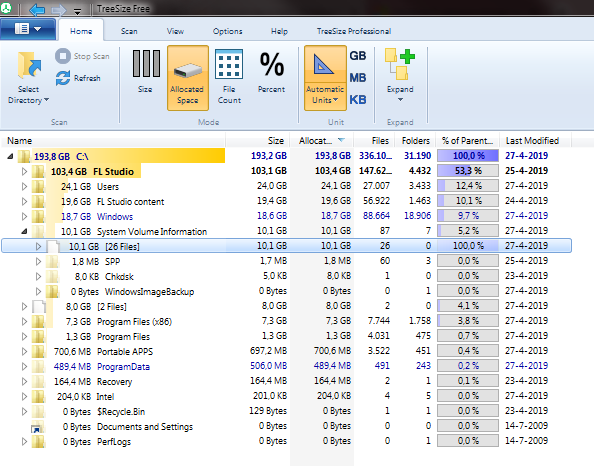Select the File Count mode icon
This screenshot has height=466, width=594.
point(229,64)
